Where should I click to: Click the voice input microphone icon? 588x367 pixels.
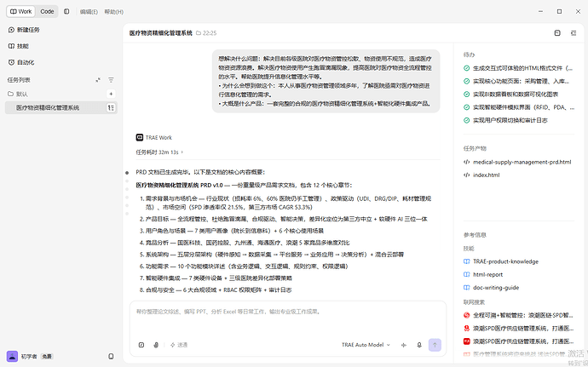(x=419, y=345)
